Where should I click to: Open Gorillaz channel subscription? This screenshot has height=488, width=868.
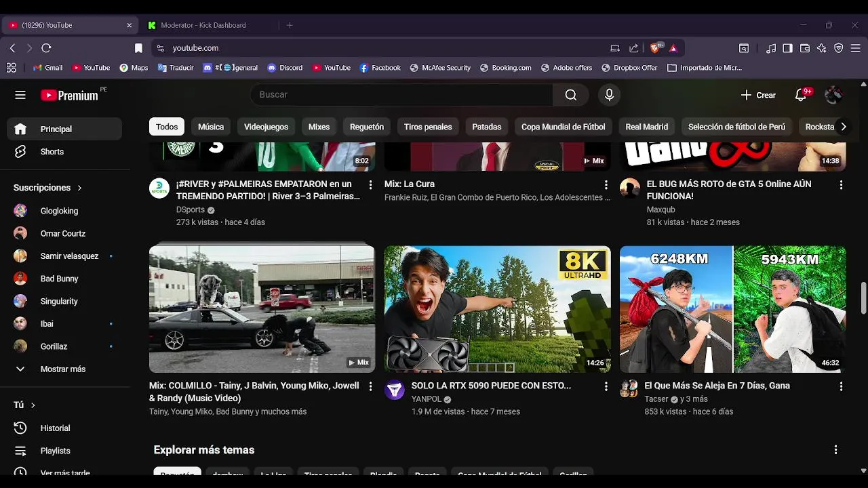(64, 346)
